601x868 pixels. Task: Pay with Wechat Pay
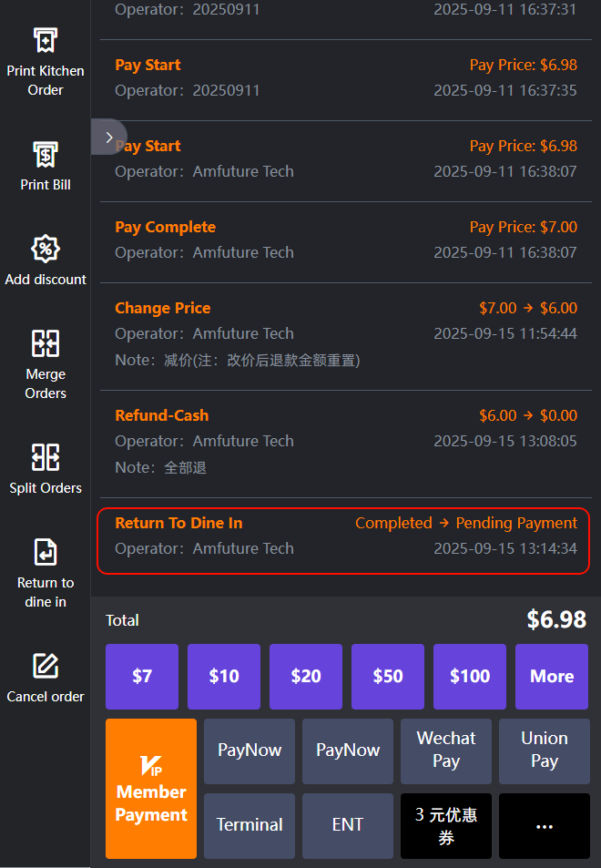pyautogui.click(x=446, y=751)
